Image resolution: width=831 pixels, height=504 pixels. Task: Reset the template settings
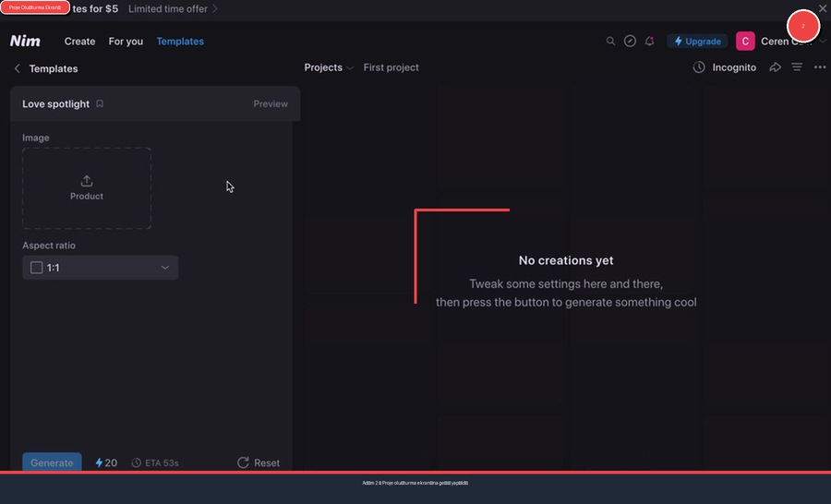(x=259, y=462)
